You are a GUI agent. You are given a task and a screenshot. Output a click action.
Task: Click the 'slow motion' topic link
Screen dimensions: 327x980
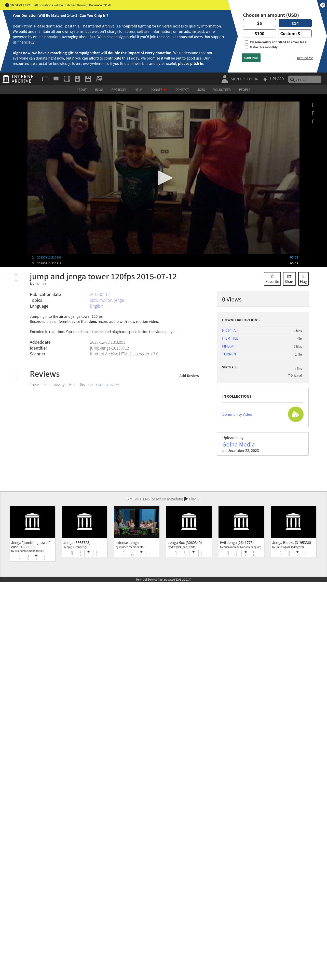coord(101,300)
